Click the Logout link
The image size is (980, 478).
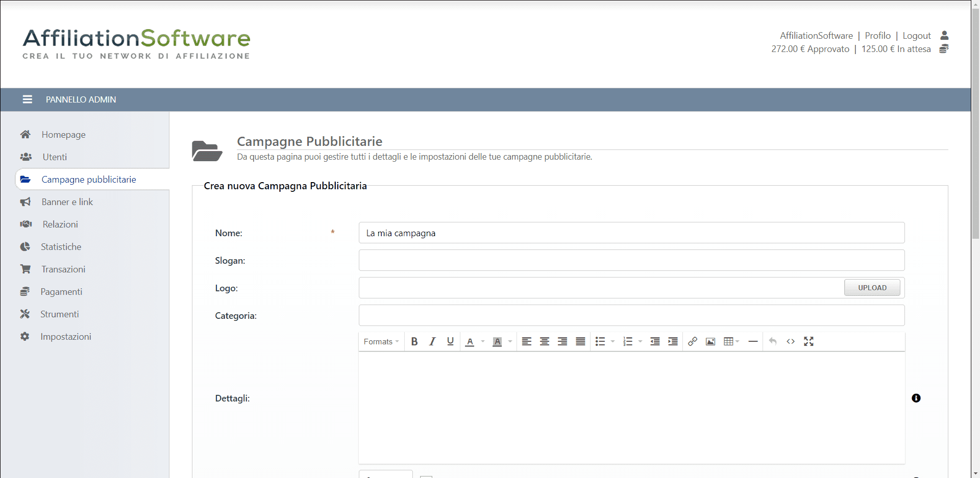click(916, 36)
